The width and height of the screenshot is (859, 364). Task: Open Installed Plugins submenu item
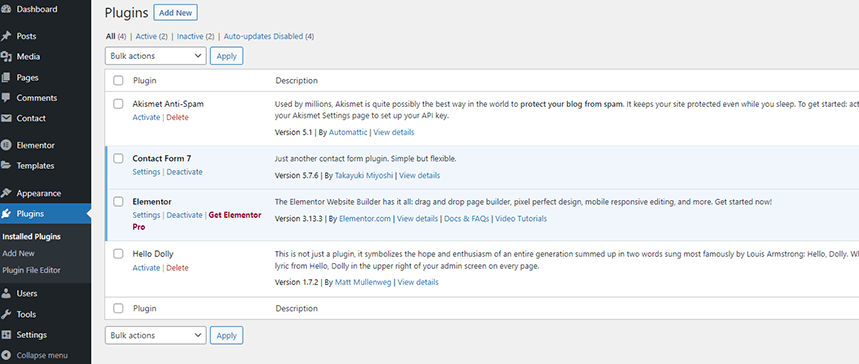click(x=31, y=237)
